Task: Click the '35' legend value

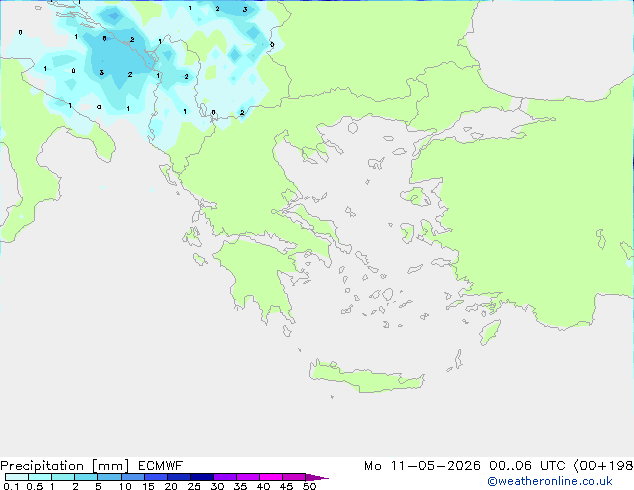Action: 240,486
